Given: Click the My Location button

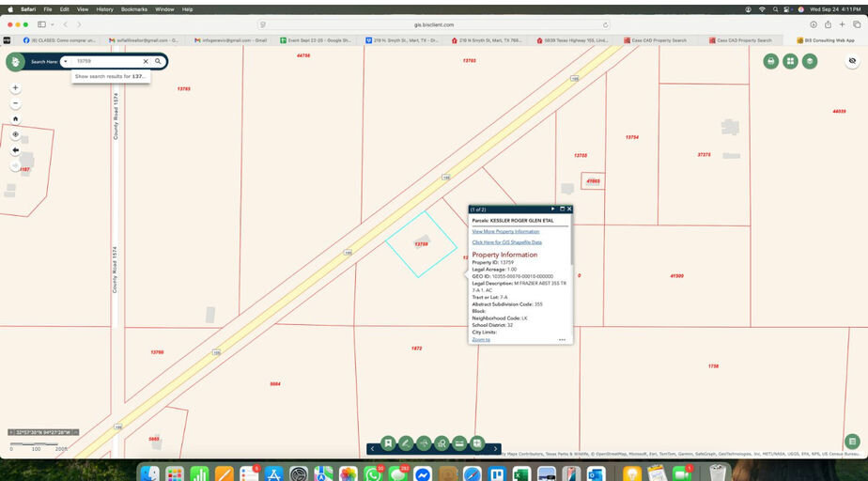Looking at the screenshot, I should tap(15, 134).
